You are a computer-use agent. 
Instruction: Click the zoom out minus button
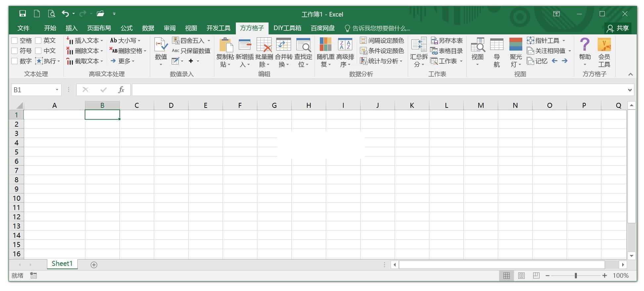coord(547,275)
